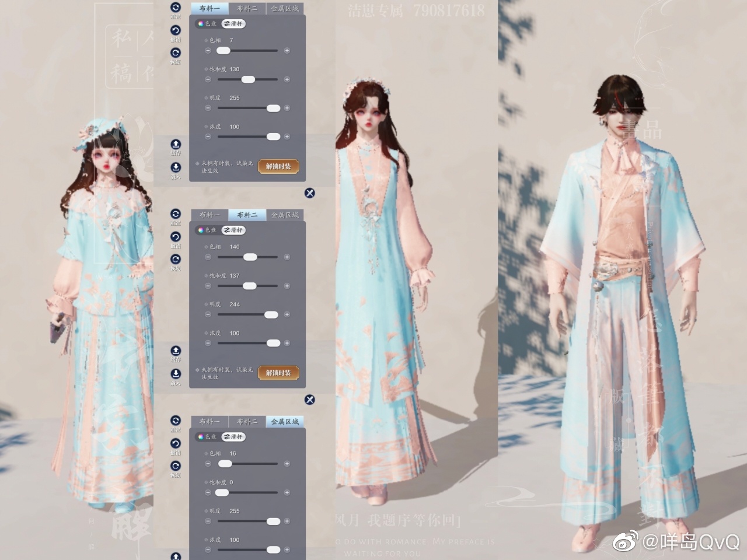Increase 色相 7 with its plus icon

tap(287, 51)
